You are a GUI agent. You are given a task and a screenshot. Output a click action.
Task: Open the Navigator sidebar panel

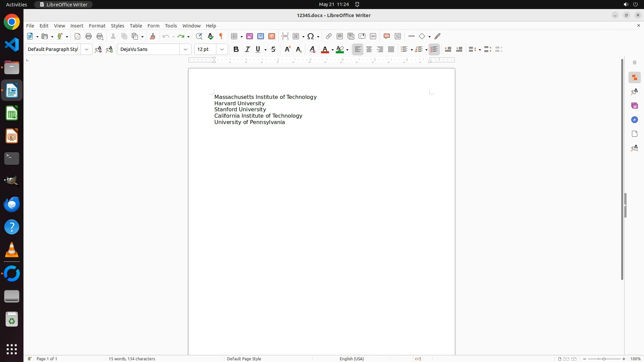[634, 120]
